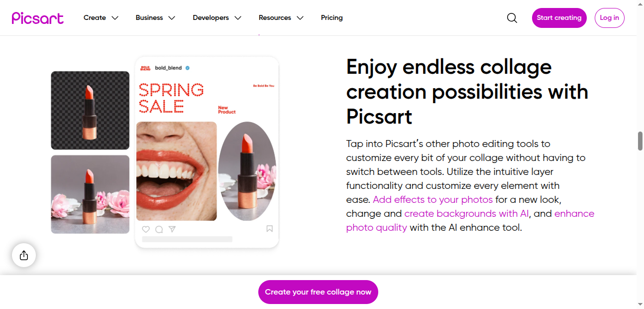This screenshot has width=644, height=309.
Task: Expand the Business dropdown menu
Action: click(x=155, y=18)
